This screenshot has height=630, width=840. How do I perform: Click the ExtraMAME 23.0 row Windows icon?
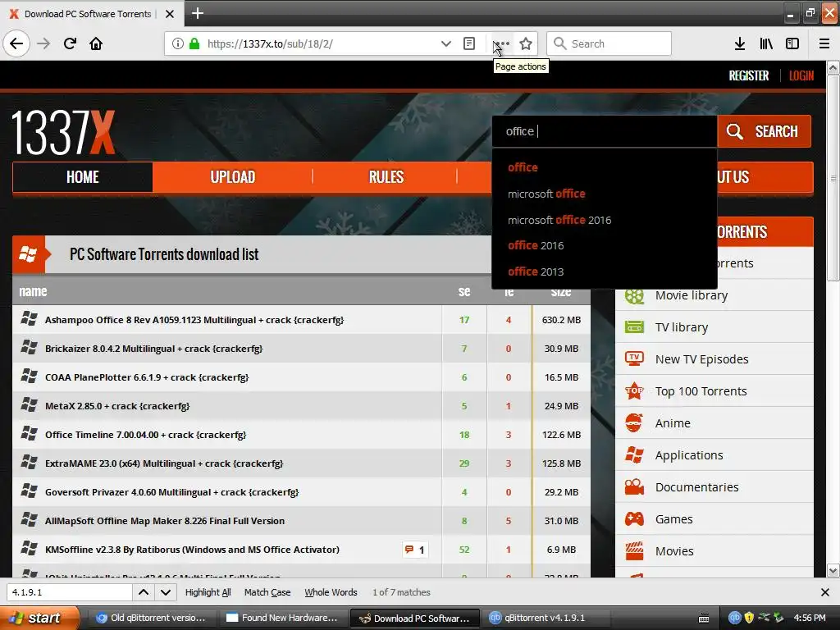click(29, 462)
